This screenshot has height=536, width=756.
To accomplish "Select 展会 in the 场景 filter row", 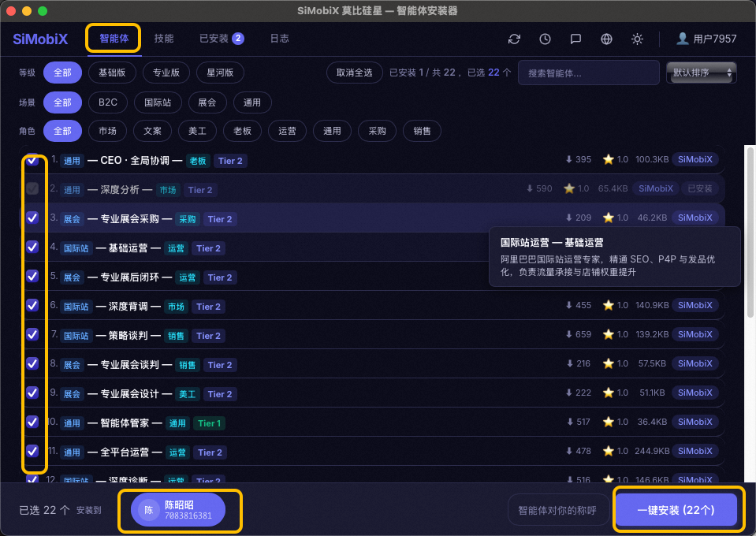I will pyautogui.click(x=207, y=102).
